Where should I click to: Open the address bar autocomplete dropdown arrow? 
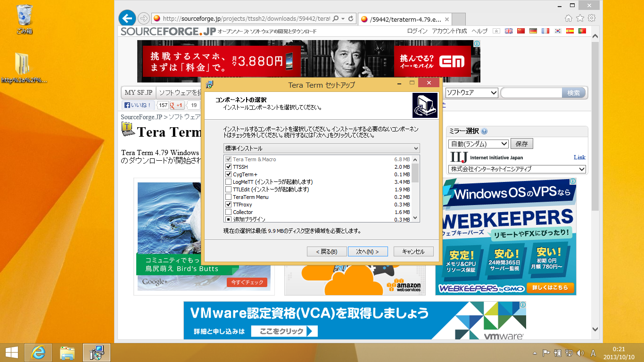point(343,19)
